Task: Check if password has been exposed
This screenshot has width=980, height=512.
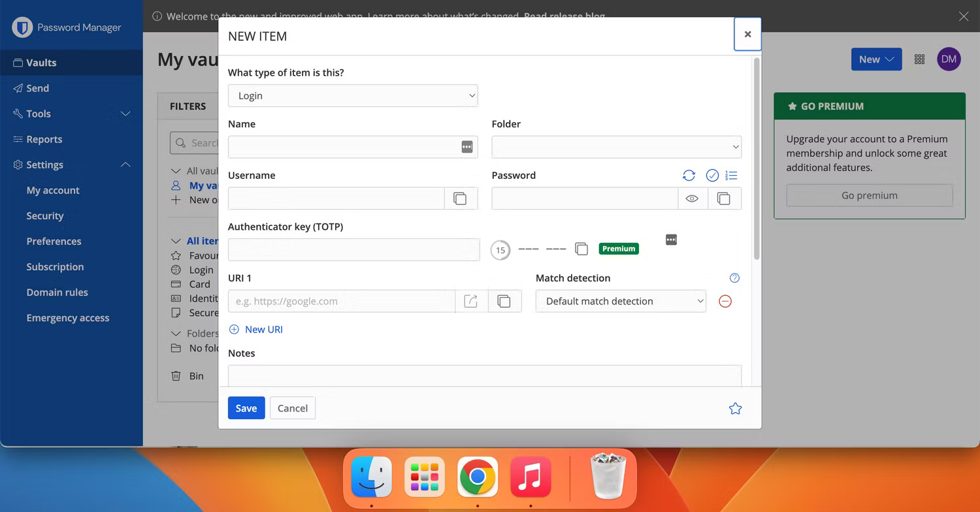Action: tap(712, 175)
